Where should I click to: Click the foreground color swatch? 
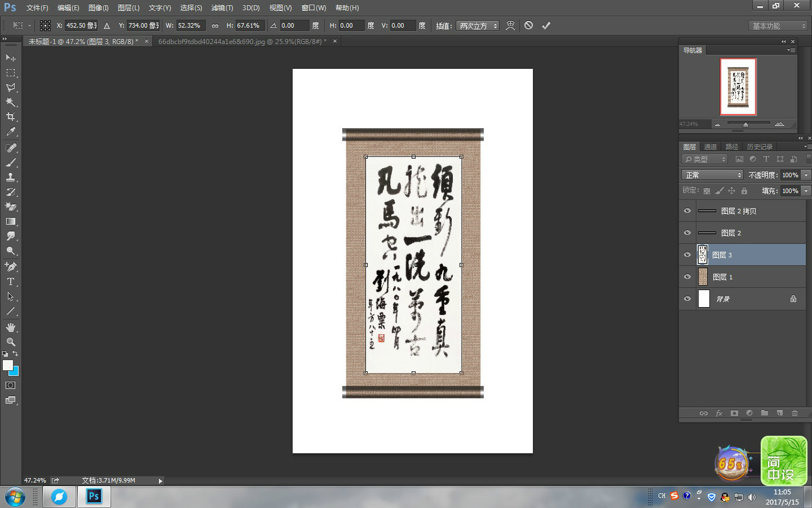point(7,365)
